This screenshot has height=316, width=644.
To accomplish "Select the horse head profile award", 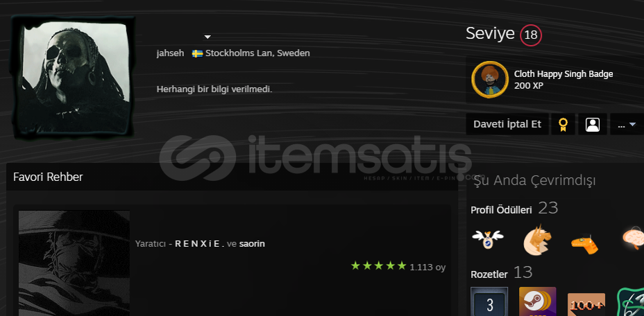I will pyautogui.click(x=537, y=240).
